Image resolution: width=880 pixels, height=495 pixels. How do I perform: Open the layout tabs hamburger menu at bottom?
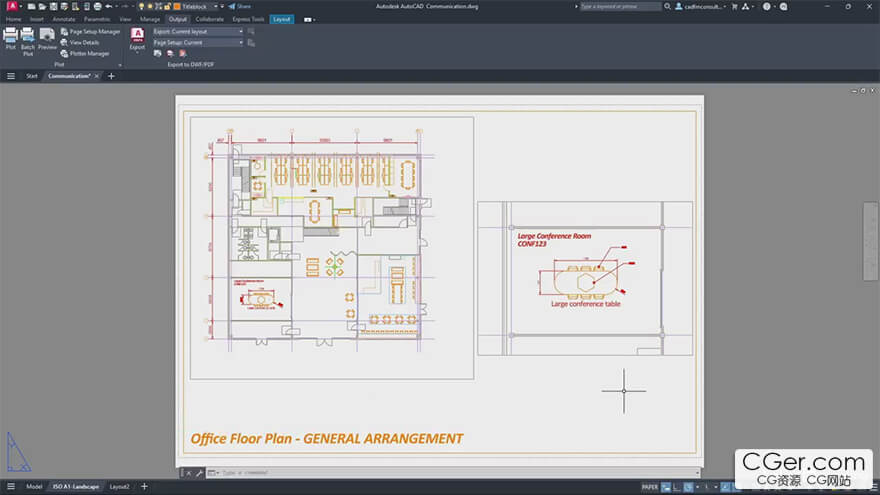[11, 487]
